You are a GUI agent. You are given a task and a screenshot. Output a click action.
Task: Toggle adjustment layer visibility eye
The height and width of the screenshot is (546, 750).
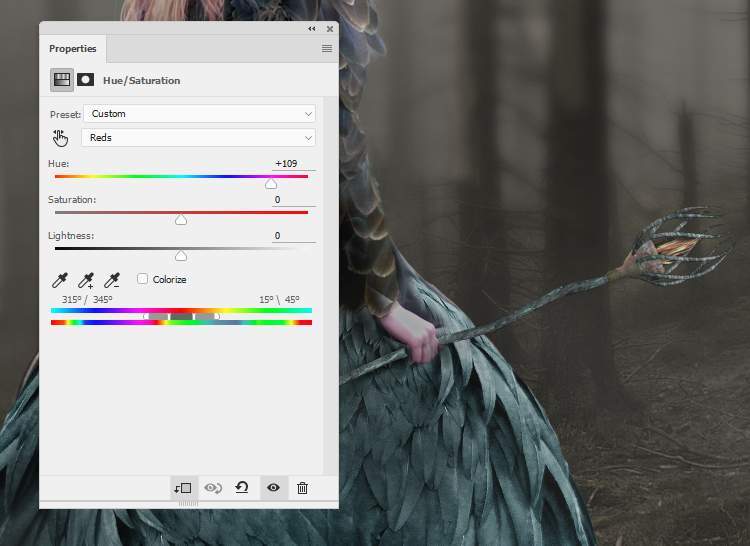274,488
